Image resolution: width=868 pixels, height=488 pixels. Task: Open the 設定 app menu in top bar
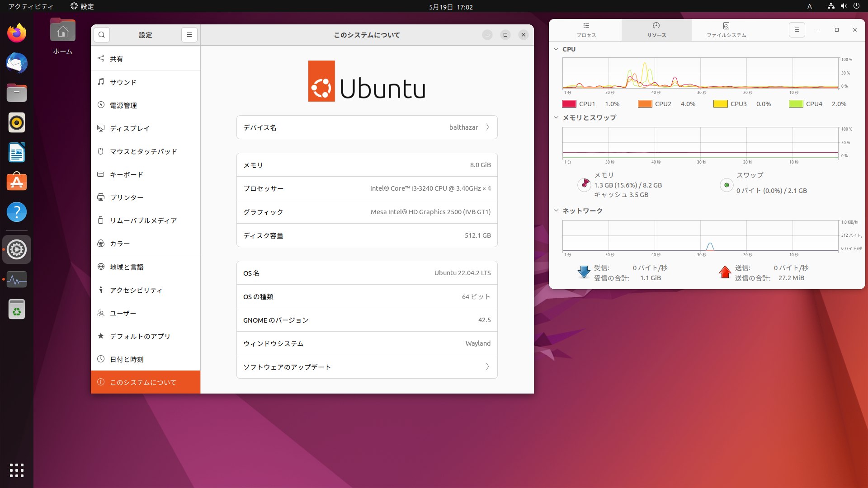coord(82,6)
